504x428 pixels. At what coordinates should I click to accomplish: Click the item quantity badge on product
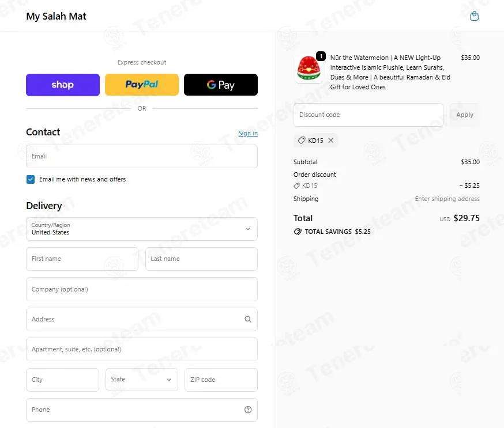click(x=321, y=56)
